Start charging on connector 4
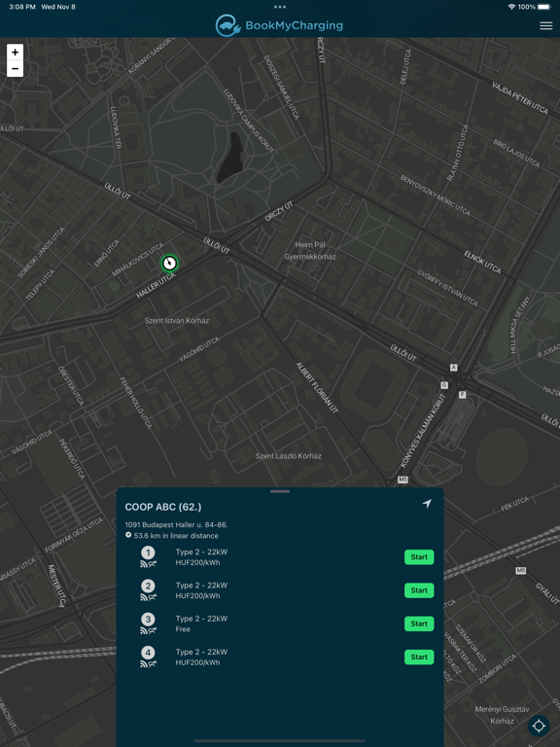 (419, 657)
